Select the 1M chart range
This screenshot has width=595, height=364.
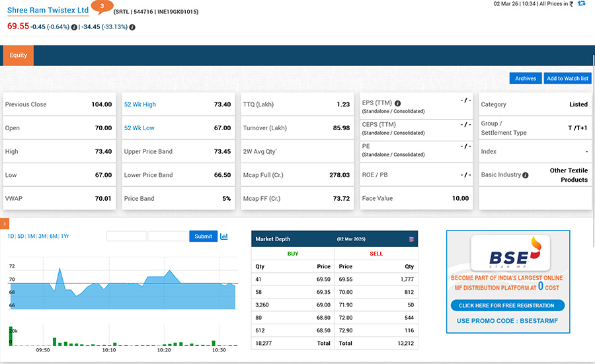(x=31, y=237)
